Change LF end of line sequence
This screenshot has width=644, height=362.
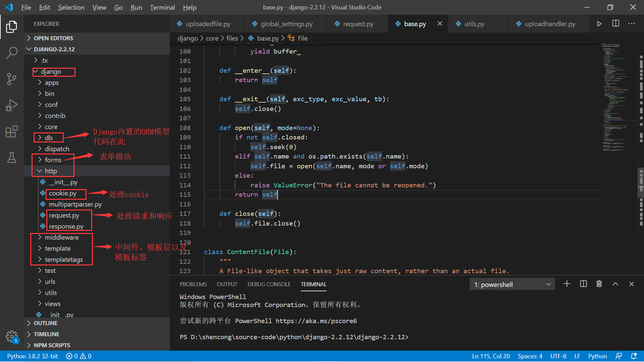(577, 356)
